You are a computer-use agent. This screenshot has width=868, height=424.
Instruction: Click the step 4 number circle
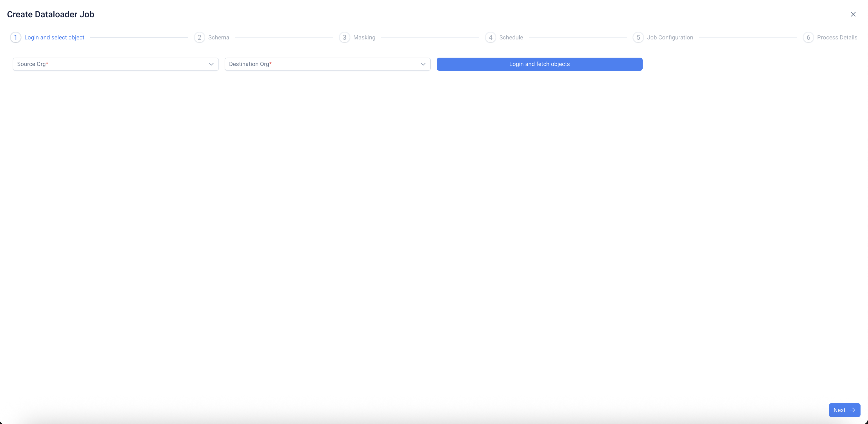490,37
